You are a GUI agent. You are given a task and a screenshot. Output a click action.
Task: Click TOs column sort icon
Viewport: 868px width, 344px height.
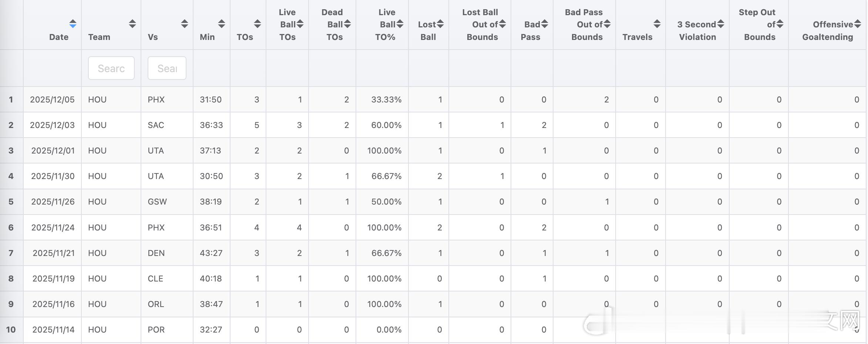click(257, 24)
